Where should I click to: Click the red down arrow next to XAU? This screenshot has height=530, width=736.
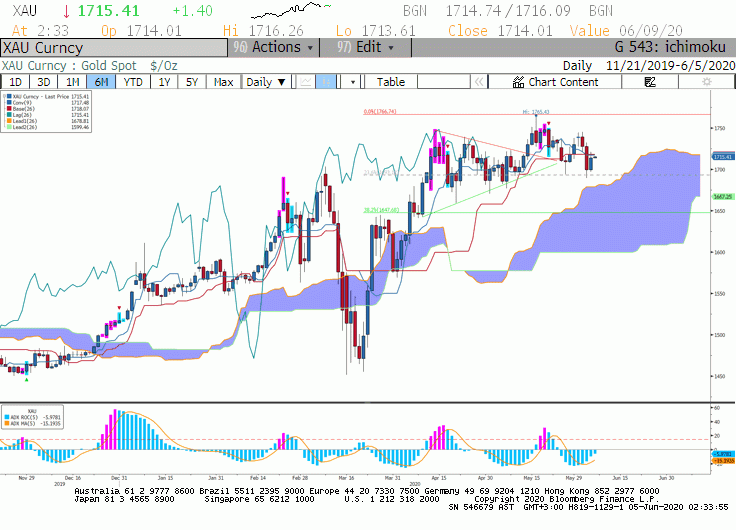point(66,11)
